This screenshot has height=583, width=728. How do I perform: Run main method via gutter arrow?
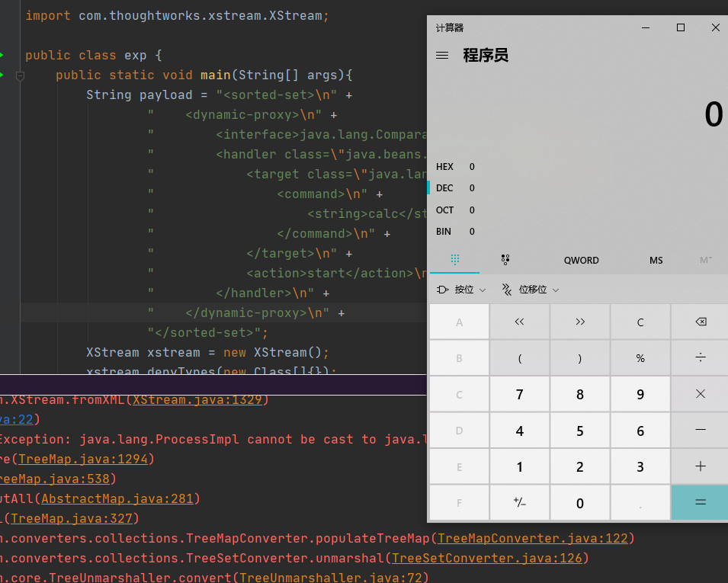(x=2, y=75)
